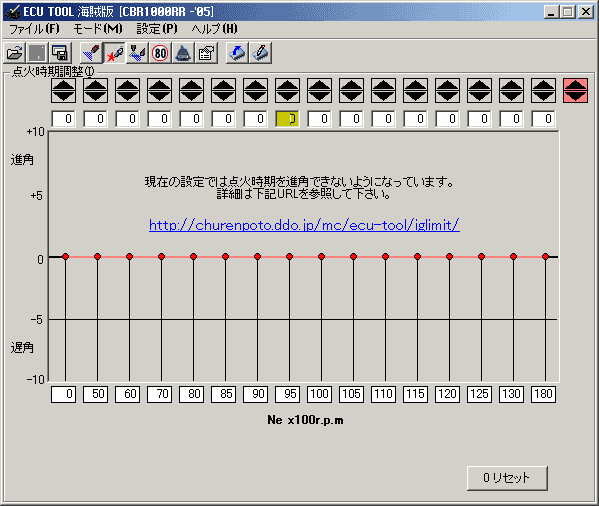
Task: Click the 0リセット button
Action: pyautogui.click(x=507, y=478)
